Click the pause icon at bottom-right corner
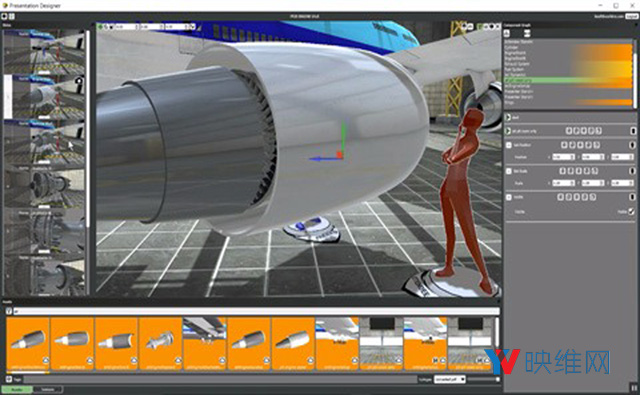 (634, 388)
